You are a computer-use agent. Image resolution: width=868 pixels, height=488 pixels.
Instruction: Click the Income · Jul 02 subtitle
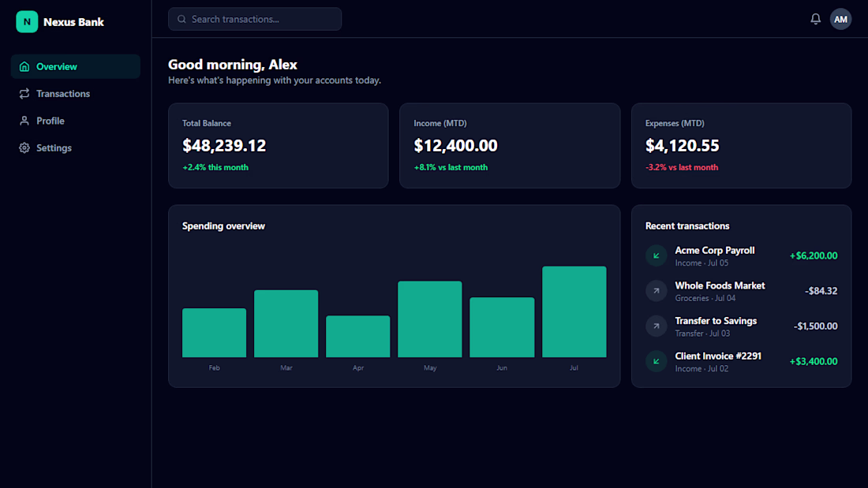[702, 369]
